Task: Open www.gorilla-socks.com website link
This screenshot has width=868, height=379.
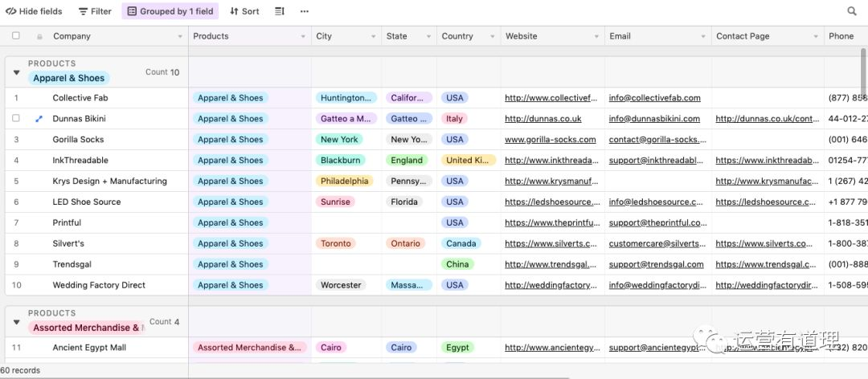Action: coord(551,140)
